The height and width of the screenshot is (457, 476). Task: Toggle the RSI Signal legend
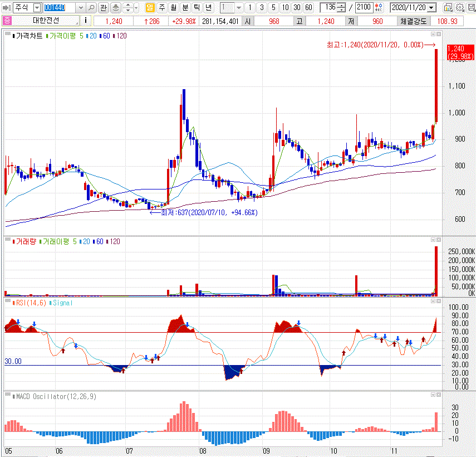coord(61,303)
